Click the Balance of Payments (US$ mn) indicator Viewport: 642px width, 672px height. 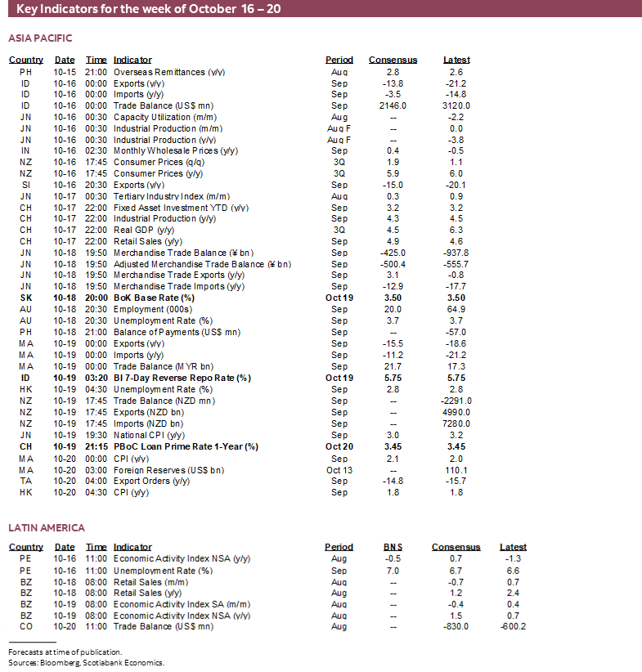177,333
